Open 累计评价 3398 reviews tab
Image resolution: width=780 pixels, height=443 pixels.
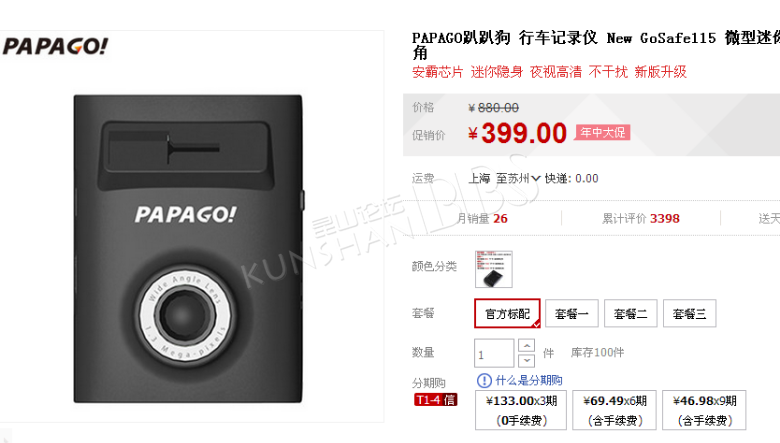641,218
